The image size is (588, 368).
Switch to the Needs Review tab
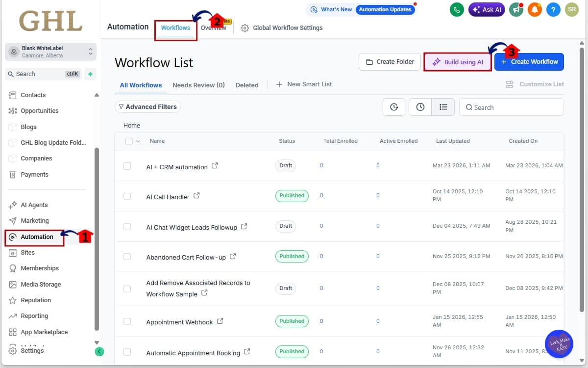click(198, 85)
